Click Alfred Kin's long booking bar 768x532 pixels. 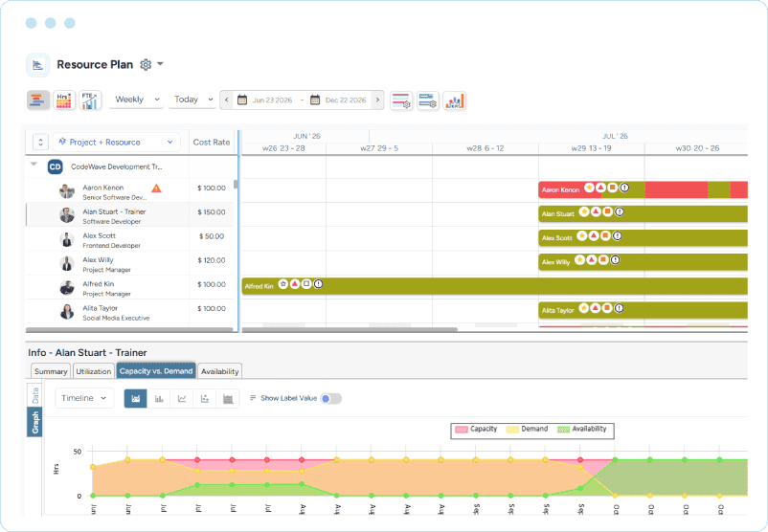495,286
